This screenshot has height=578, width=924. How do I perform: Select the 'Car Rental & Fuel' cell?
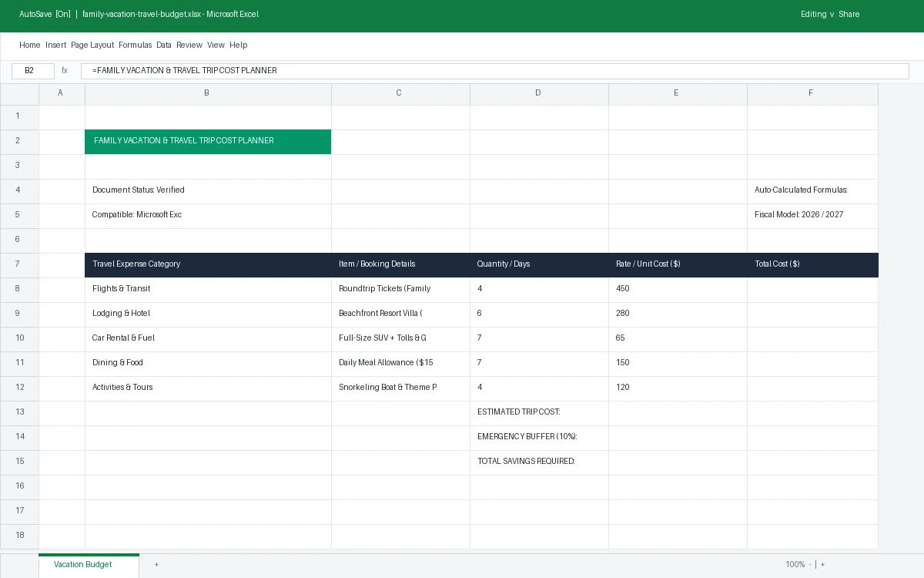[208, 339]
